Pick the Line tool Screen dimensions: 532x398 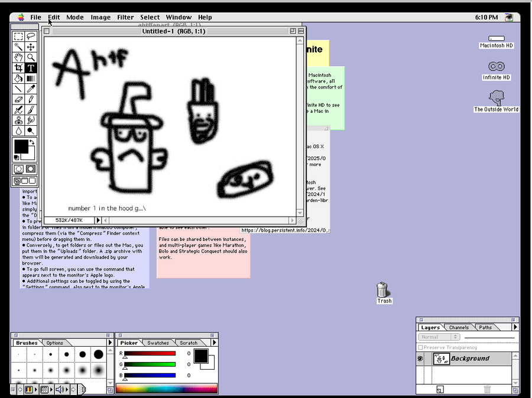tap(18, 89)
